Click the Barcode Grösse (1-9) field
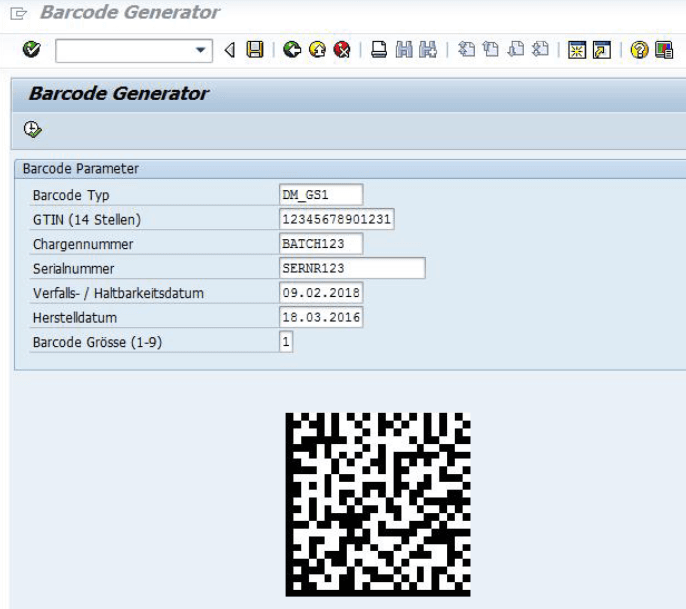 tap(286, 342)
